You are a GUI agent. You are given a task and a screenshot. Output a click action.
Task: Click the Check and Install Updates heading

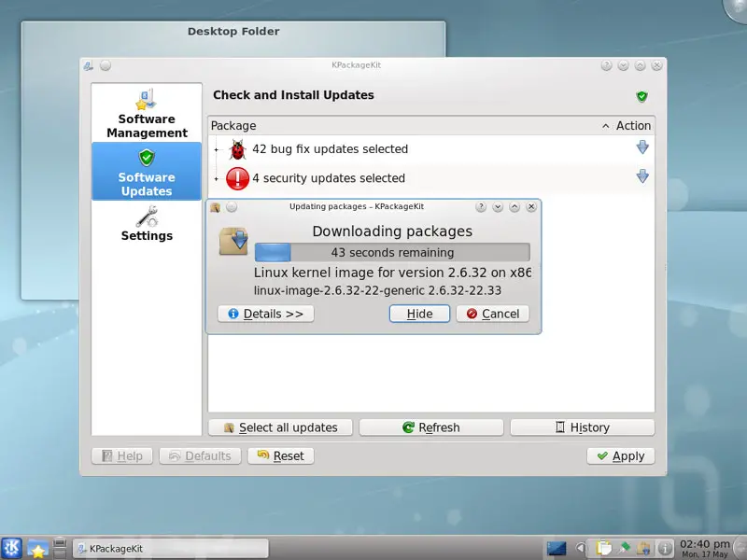click(293, 95)
